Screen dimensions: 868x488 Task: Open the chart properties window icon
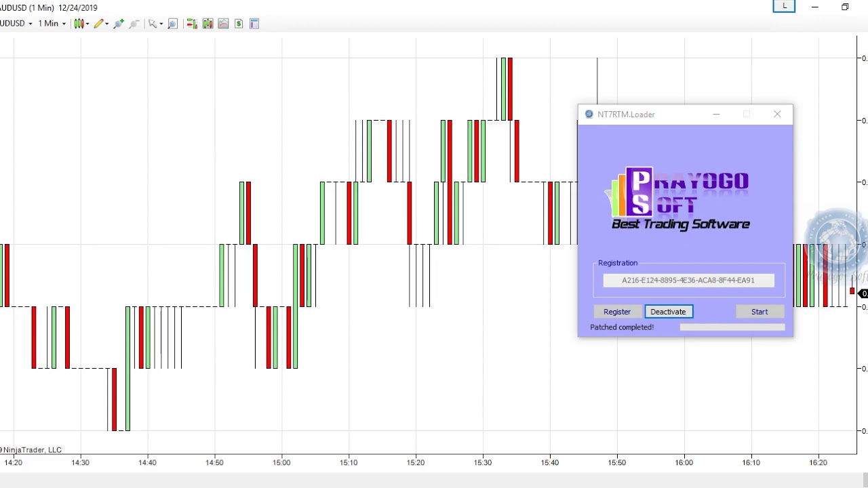pyautogui.click(x=254, y=24)
